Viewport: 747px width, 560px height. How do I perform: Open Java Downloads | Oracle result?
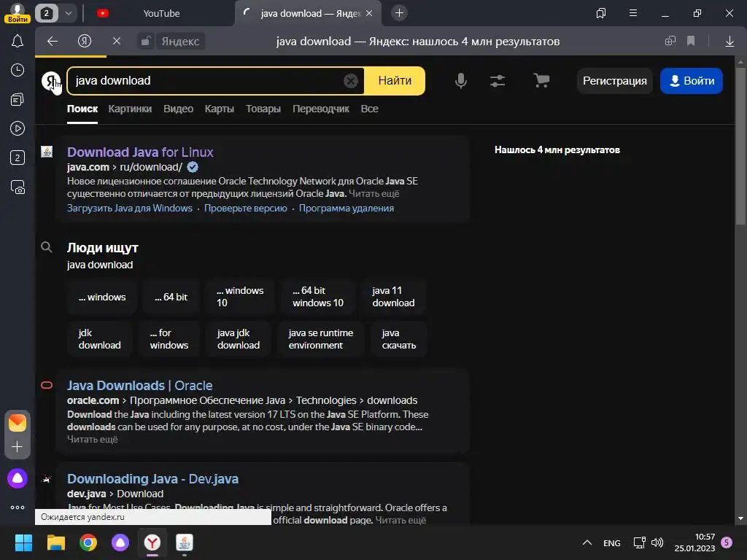click(139, 385)
